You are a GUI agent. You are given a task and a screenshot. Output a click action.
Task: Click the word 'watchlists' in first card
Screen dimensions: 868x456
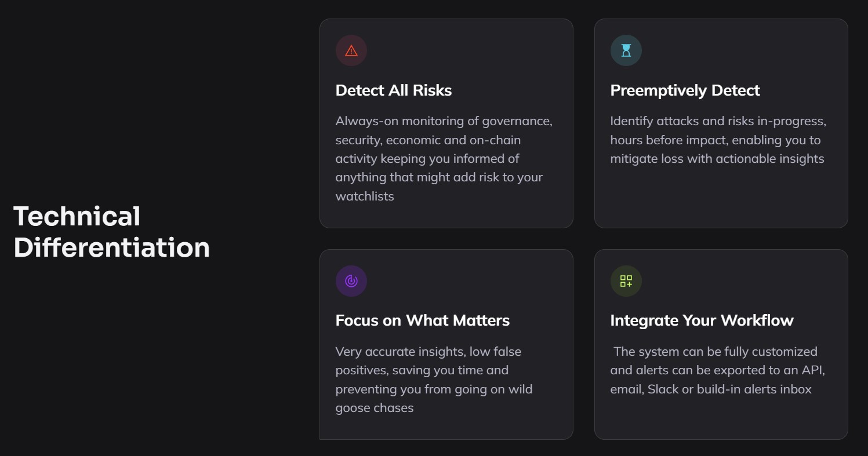[365, 196]
